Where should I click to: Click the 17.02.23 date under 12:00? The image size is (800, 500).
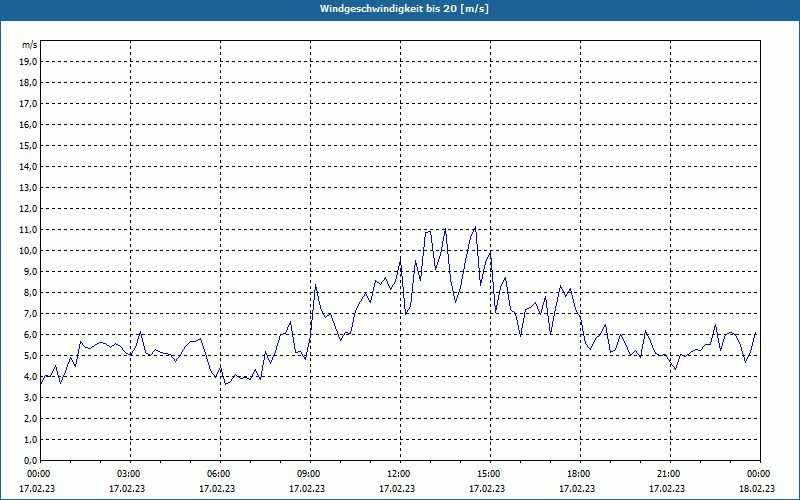coord(397,489)
